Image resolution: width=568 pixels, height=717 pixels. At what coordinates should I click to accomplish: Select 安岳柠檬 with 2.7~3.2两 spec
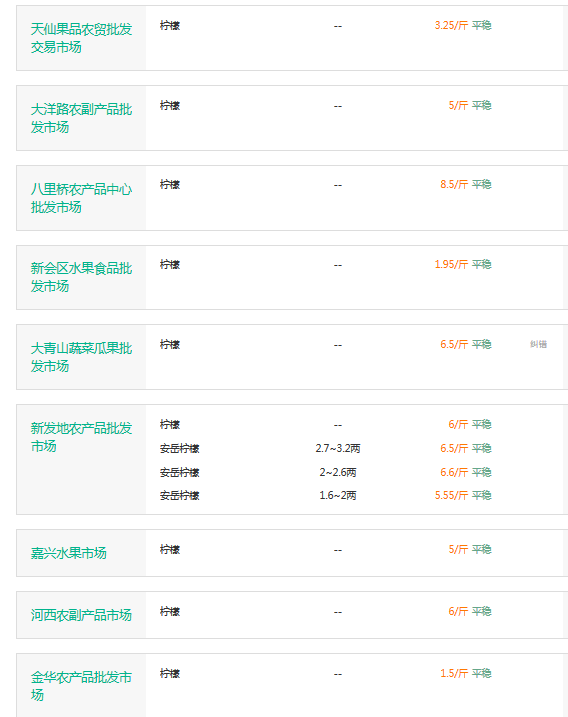179,449
